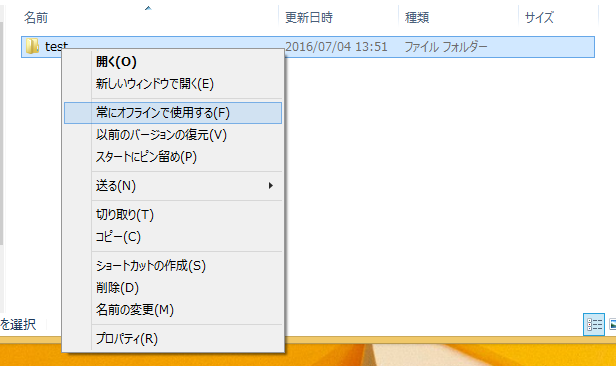
Task: Click 常にオフラインで使用する(F) option
Action: tap(173, 113)
